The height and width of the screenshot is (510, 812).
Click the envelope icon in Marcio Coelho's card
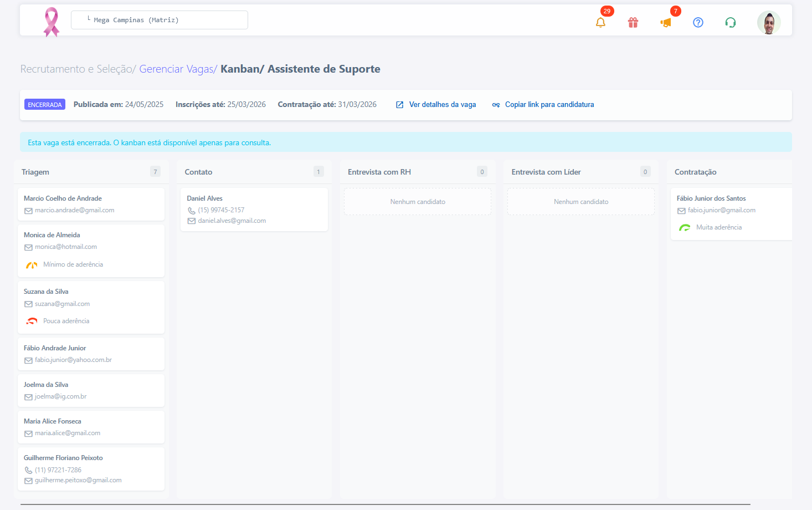tap(28, 211)
